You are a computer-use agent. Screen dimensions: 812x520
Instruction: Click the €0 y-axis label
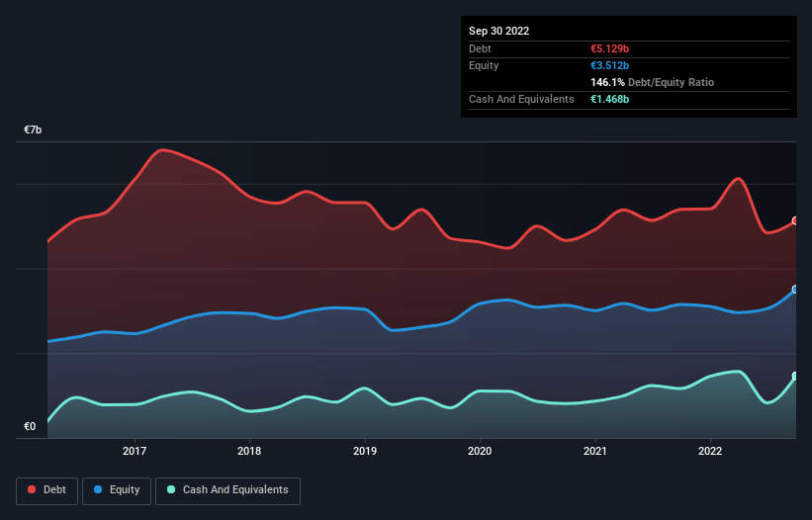click(x=30, y=426)
